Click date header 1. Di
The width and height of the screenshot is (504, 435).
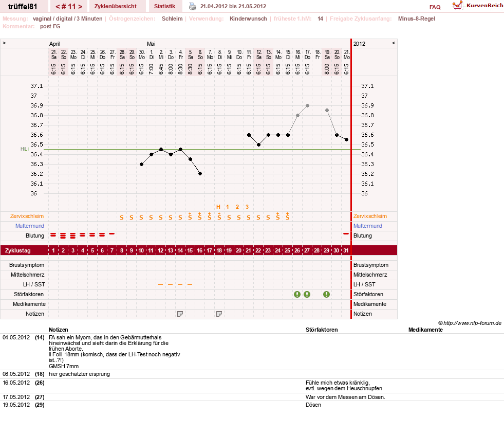[x=152, y=55]
